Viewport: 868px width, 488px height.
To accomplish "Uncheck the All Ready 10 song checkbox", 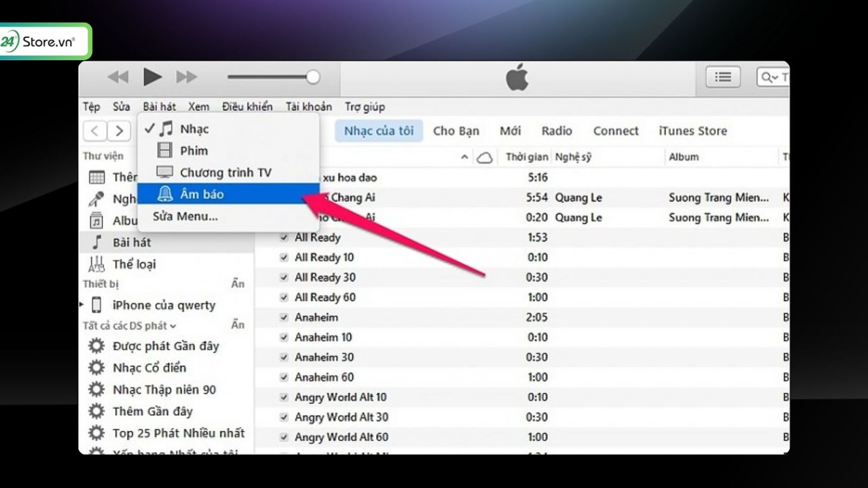I will 284,257.
